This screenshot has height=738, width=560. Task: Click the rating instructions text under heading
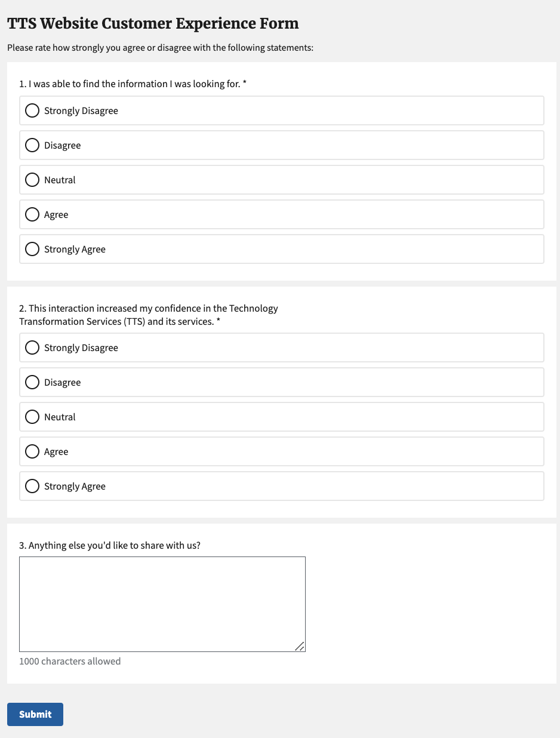pos(160,48)
